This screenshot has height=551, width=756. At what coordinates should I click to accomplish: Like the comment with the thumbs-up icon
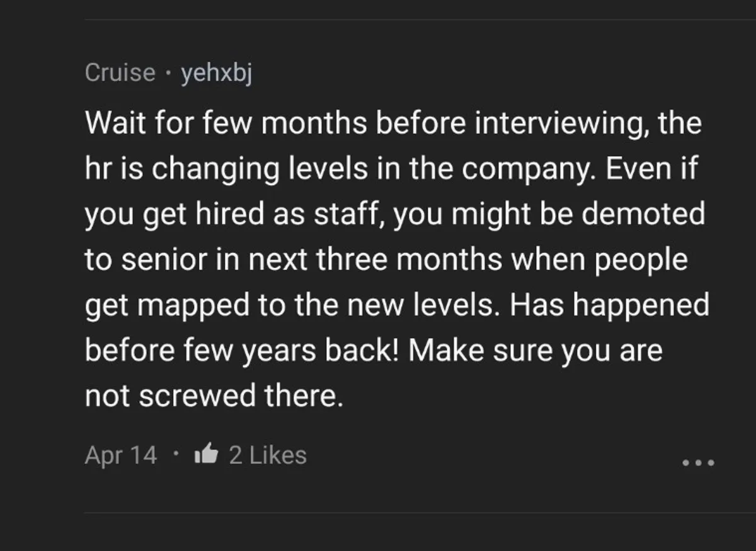207,454
